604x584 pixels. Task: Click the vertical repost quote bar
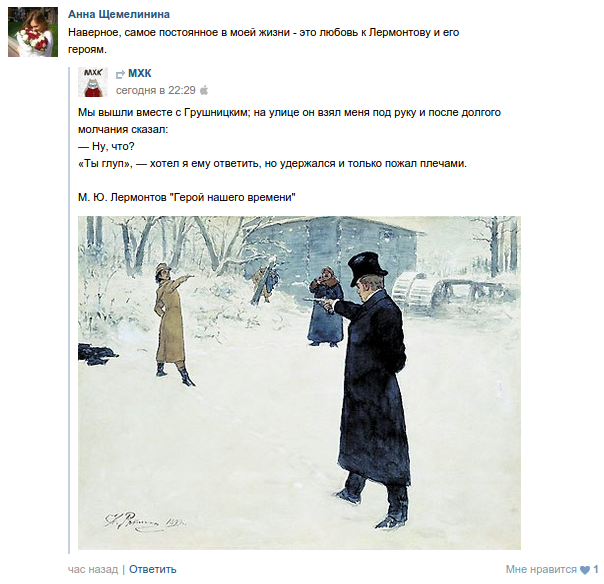click(69, 310)
